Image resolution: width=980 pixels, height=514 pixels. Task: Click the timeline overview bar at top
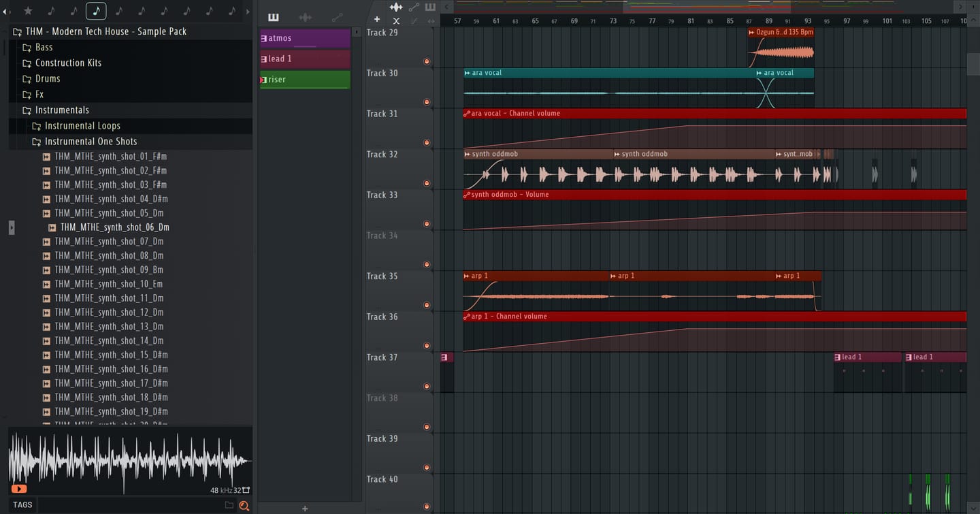(x=703, y=7)
